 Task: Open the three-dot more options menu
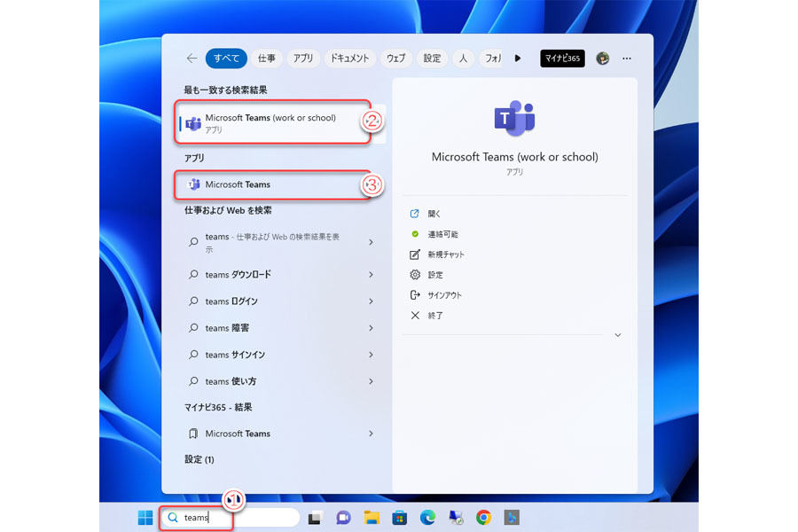coord(627,59)
